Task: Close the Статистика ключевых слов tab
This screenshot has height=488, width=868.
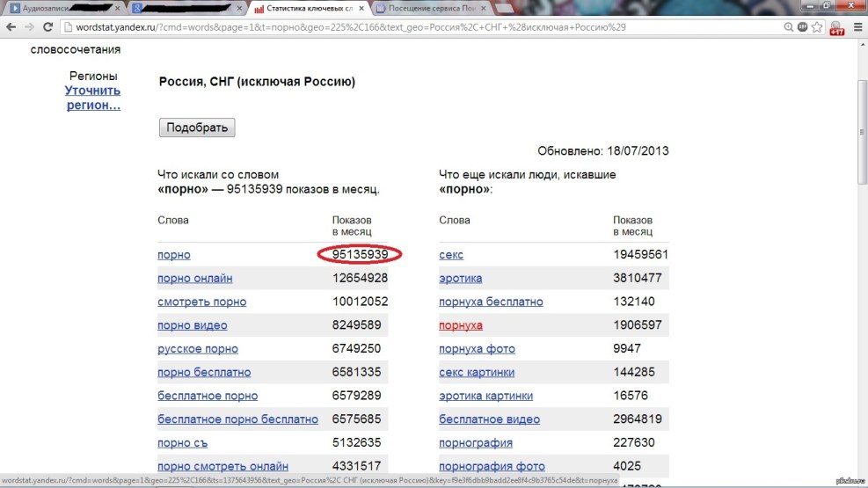Action: click(361, 8)
